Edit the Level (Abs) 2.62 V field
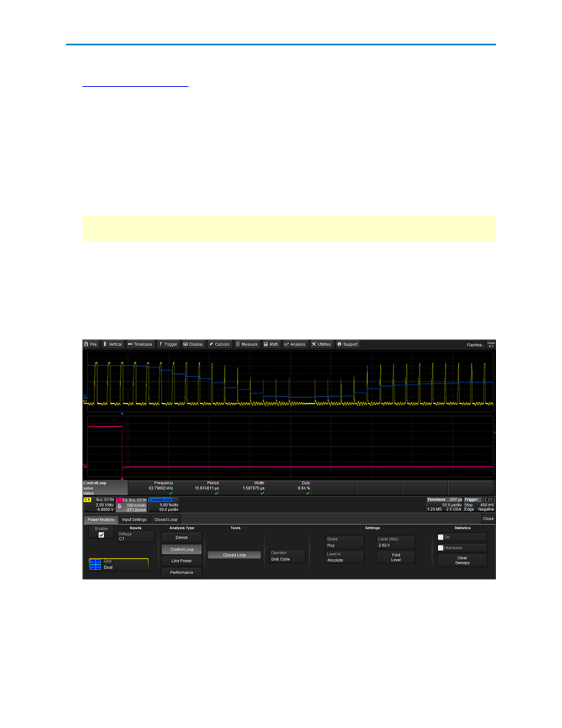 396,542
